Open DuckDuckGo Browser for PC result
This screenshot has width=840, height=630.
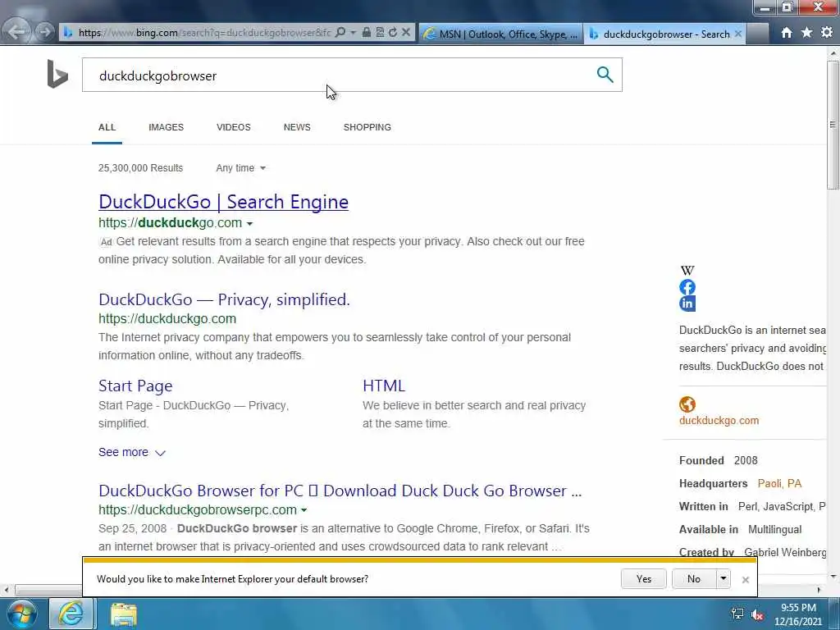click(340, 491)
